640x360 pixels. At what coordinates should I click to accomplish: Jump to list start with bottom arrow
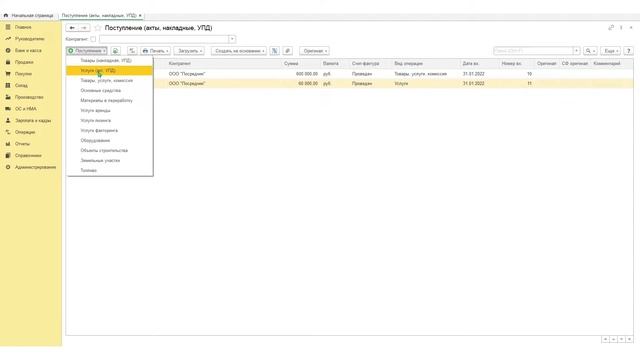605,339
